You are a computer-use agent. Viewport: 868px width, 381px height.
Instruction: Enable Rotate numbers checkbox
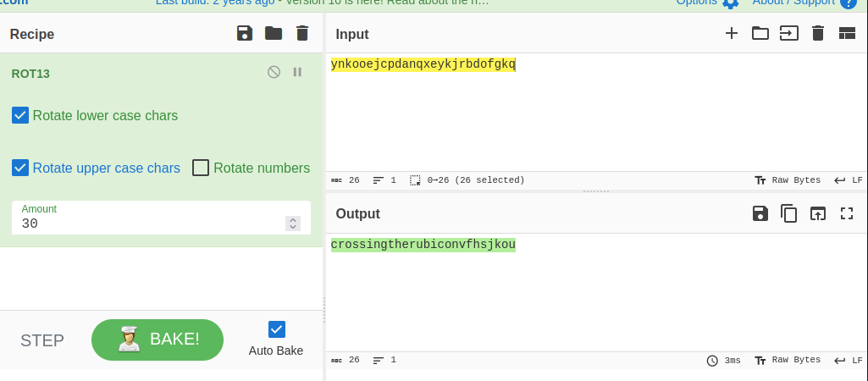[201, 168]
